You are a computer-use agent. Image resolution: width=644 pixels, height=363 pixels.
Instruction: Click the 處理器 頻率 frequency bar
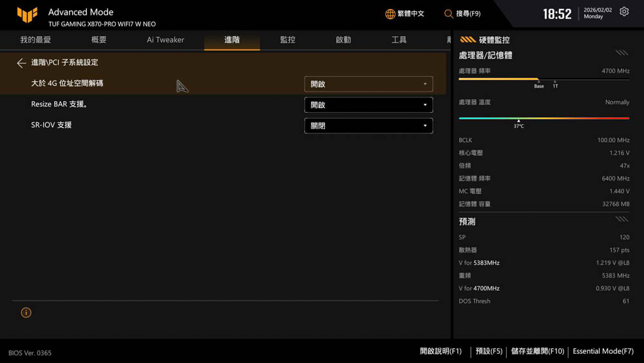[544, 79]
